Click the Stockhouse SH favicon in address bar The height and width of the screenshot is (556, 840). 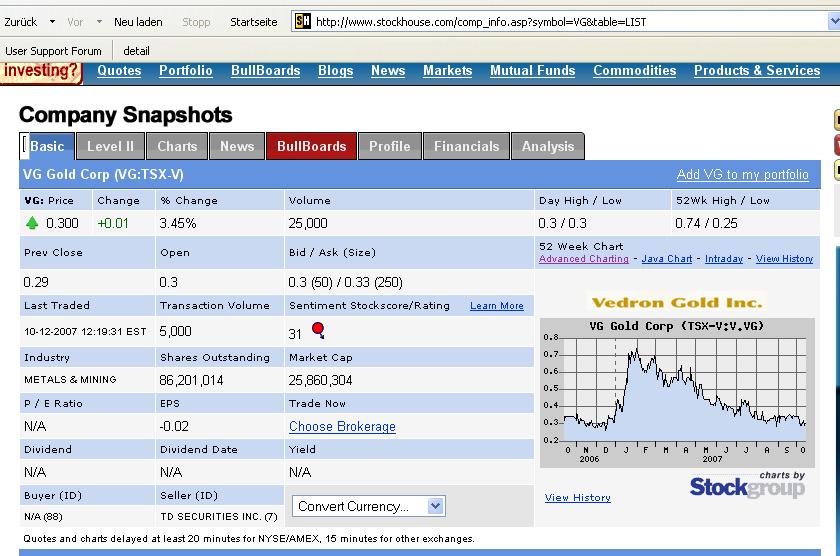[x=303, y=21]
